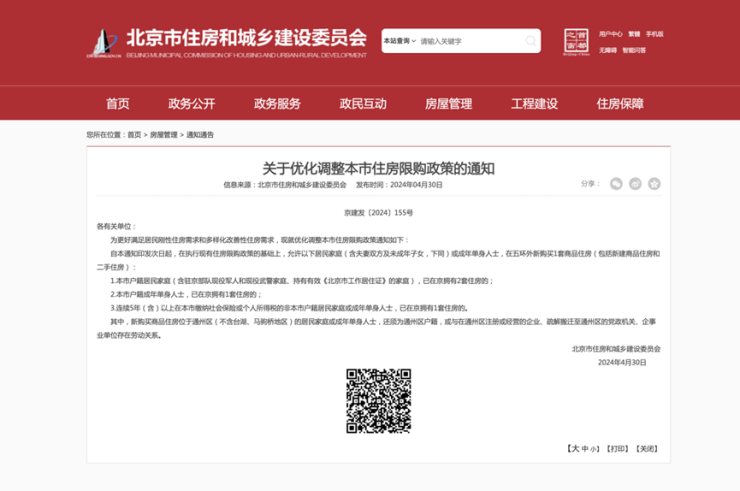Viewport: 740px width, 491px height.
Task: Click the QR code image
Action: 378,401
